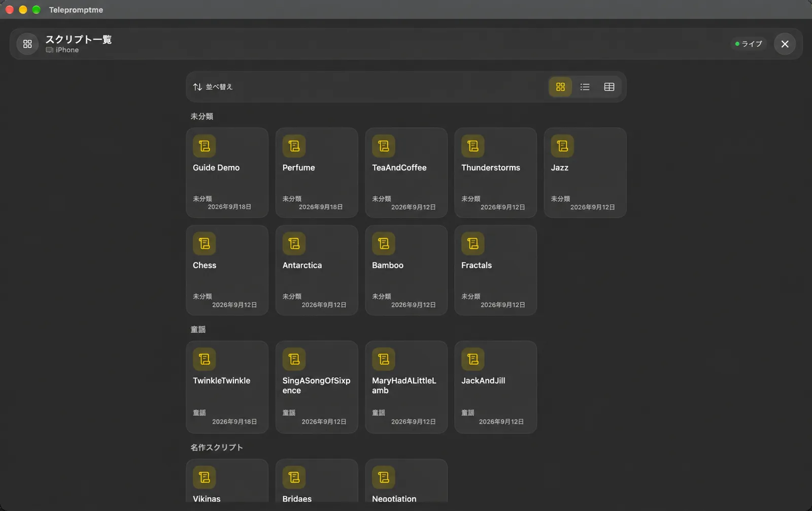The image size is (812, 511).
Task: Open the 並べ替え sort menu
Action: tap(213, 87)
